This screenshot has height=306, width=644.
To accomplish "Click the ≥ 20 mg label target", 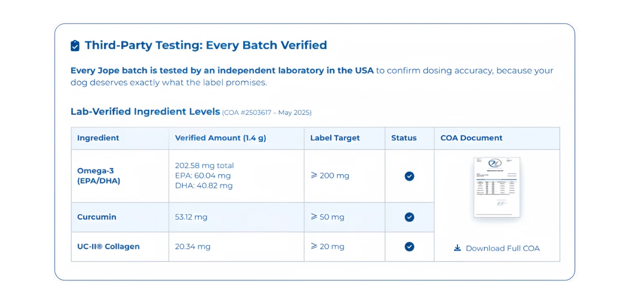I will click(x=328, y=247).
